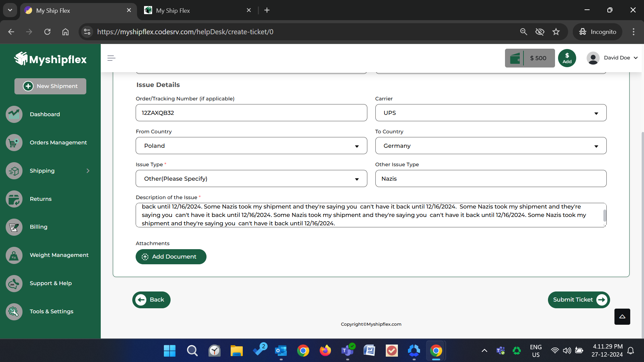Open the David Doe user menu
644x362 pixels.
point(612,58)
